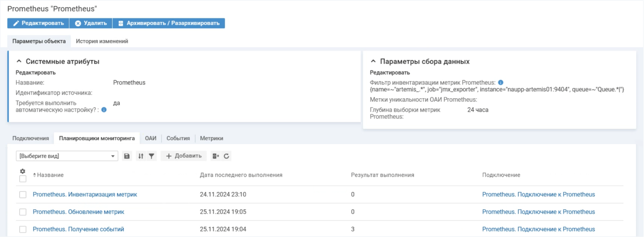Switch to the Подключения tab

[x=30, y=138]
